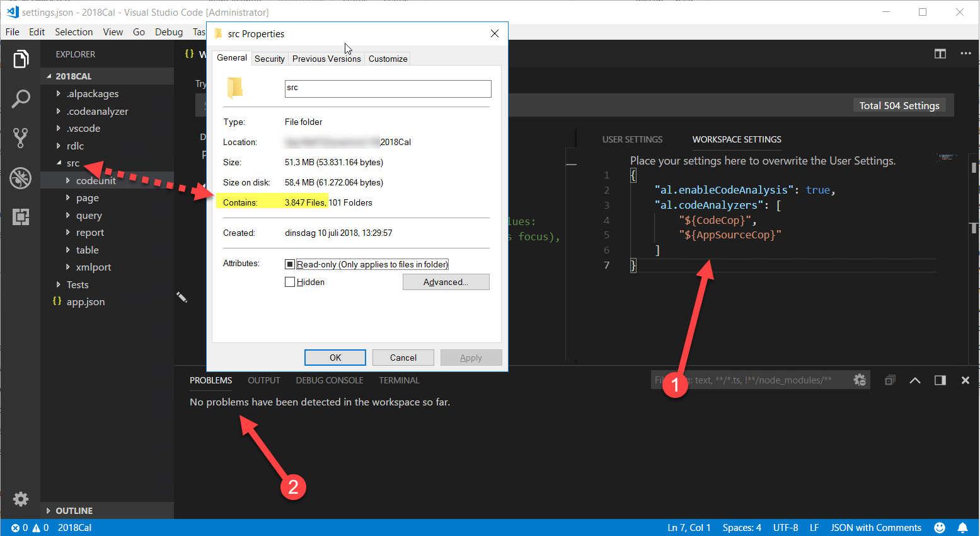980x536 pixels.
Task: Open the Explorer view in the activity bar
Action: coord(21,59)
